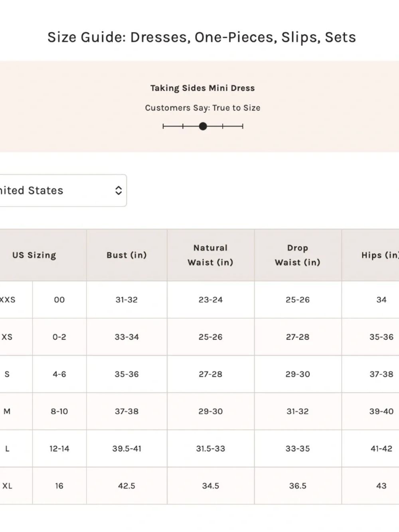Click the Drop Waist (in) header
Image resolution: width=399 pixels, height=532 pixels.
pyautogui.click(x=298, y=255)
